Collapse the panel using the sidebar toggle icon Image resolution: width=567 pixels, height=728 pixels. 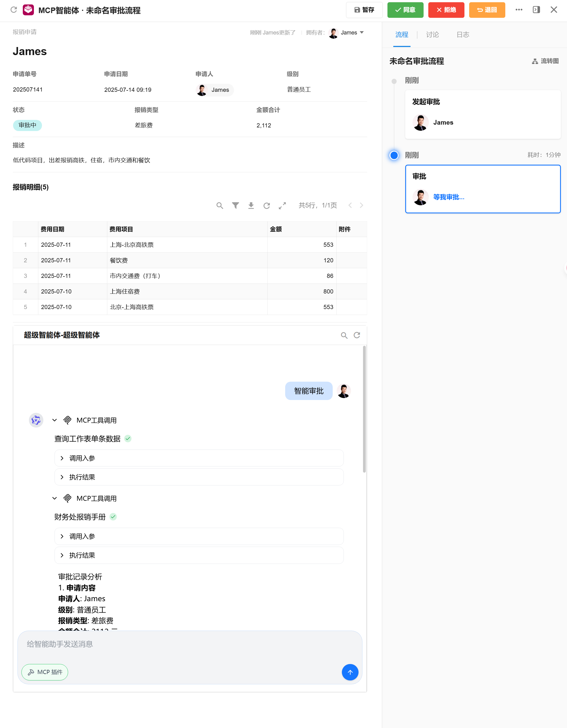pyautogui.click(x=536, y=10)
